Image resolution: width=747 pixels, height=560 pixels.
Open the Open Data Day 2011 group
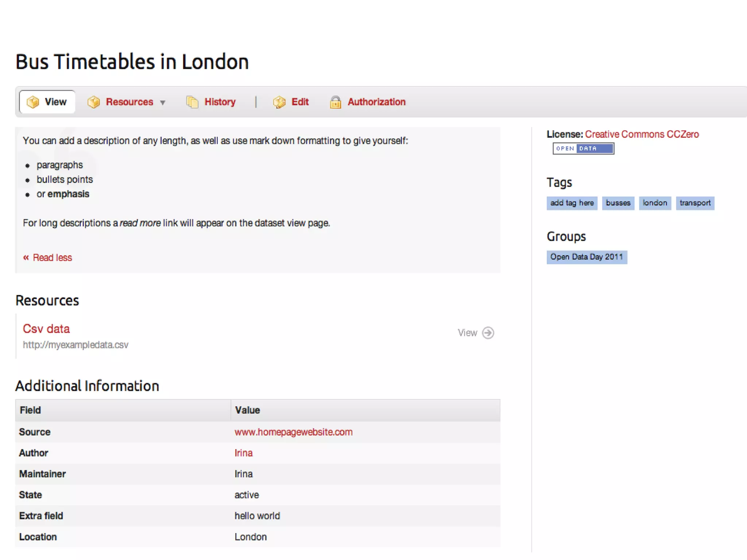(587, 257)
